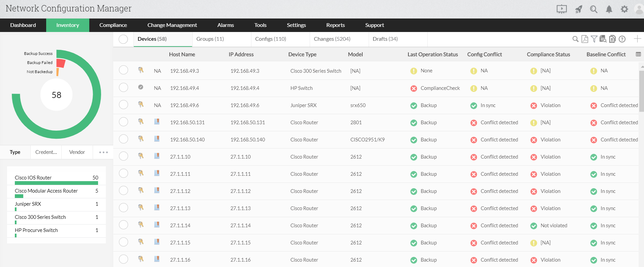The width and height of the screenshot is (644, 267).
Task: Export device list as PDF
Action: pos(585,39)
